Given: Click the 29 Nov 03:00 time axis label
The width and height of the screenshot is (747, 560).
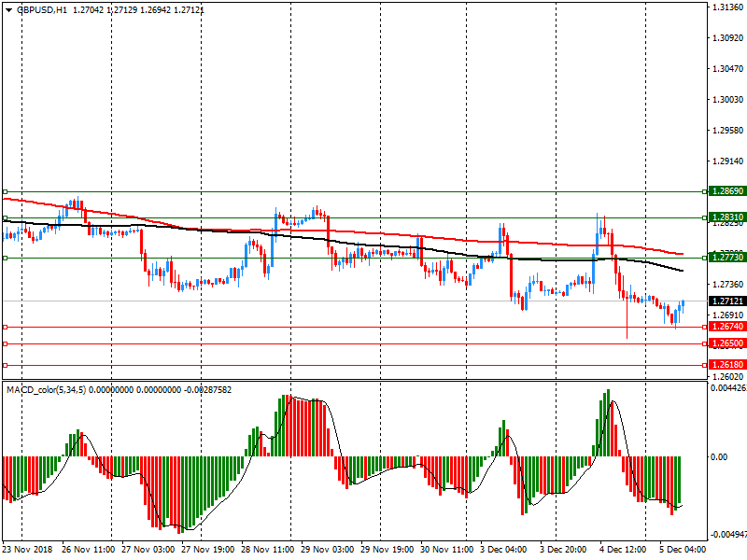Looking at the screenshot, I should point(326,551).
